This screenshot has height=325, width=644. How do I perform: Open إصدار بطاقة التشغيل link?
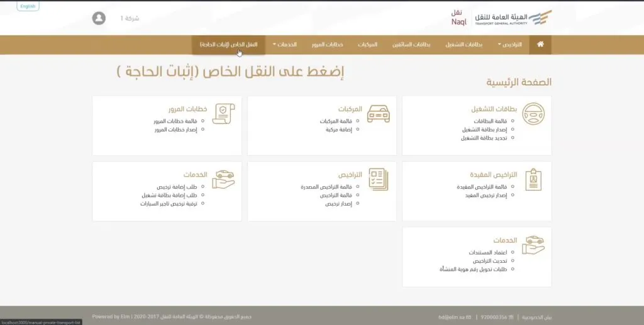tap(485, 129)
